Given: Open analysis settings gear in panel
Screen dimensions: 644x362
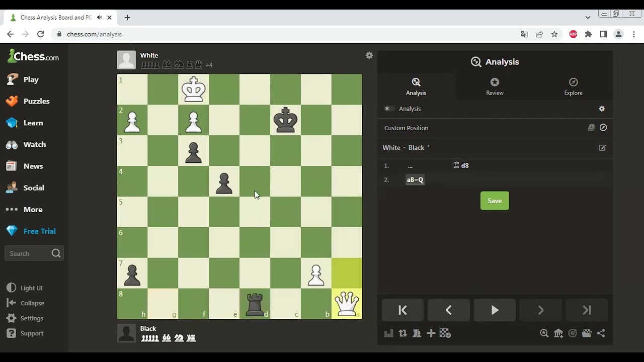Looking at the screenshot, I should pyautogui.click(x=602, y=109).
